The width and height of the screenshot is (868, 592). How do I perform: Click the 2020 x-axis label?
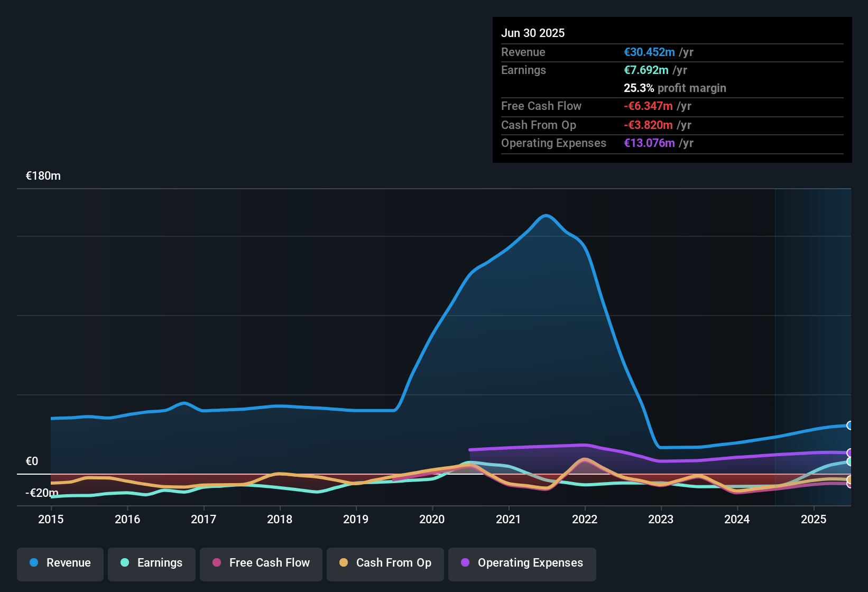(432, 520)
